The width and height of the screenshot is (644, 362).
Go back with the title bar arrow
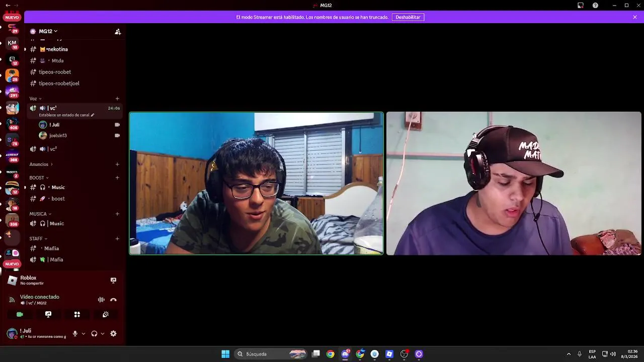8,6
